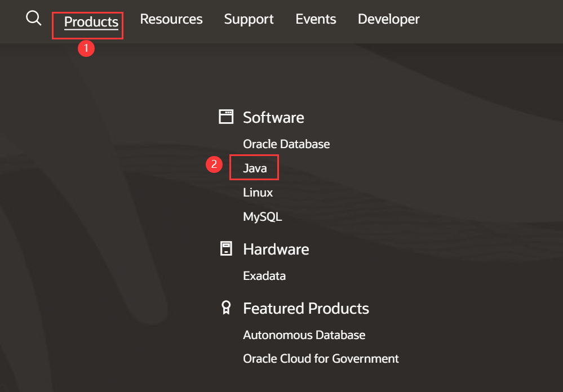
Task: Visit Oracle Cloud for Government
Action: [321, 359]
